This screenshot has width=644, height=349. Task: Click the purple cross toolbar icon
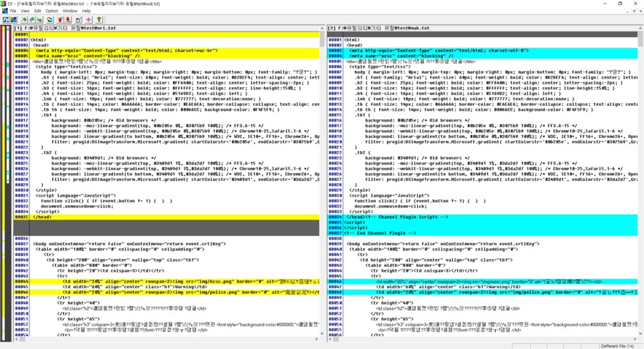tap(88, 19)
